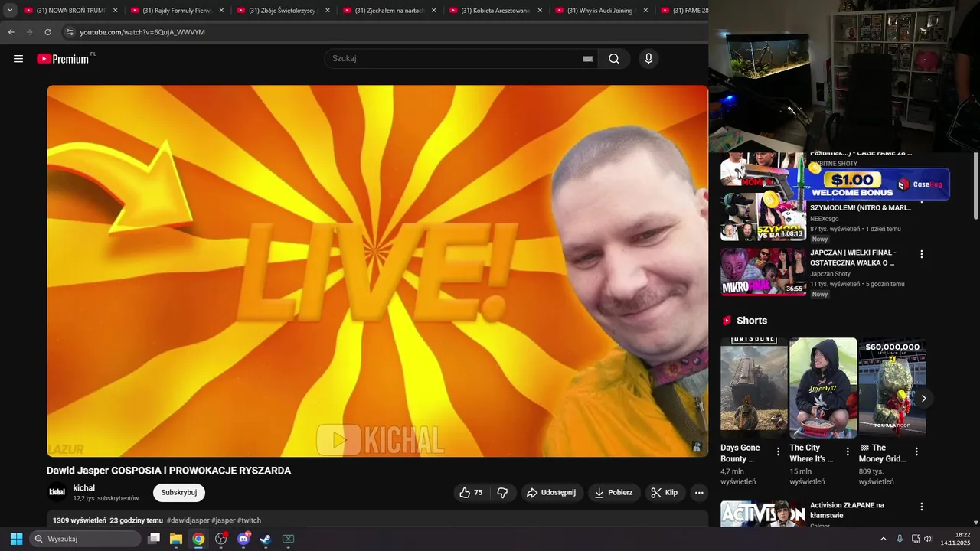Open kichal channel name link

coord(84,487)
